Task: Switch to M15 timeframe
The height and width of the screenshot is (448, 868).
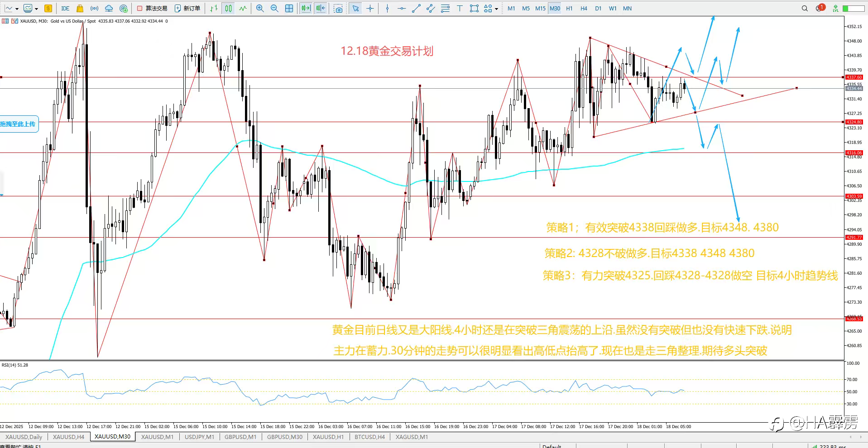Action: [x=540, y=8]
